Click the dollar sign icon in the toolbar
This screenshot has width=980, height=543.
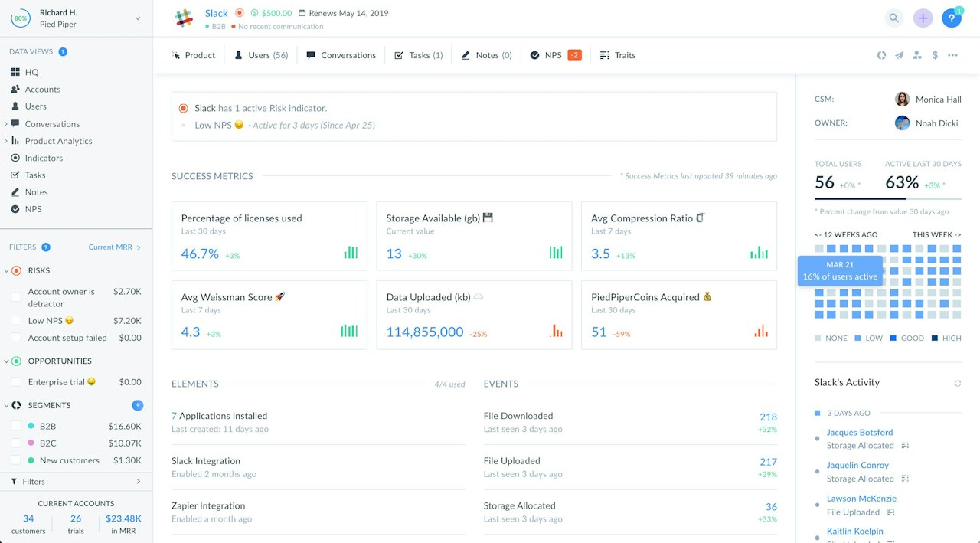coord(935,55)
